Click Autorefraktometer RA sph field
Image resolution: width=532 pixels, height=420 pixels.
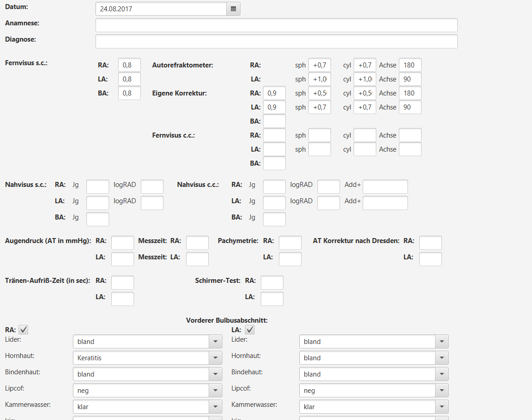320,65
